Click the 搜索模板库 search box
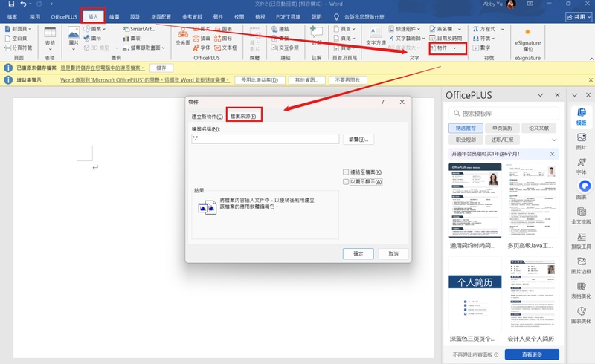Viewport: 595px width, 364px height. pyautogui.click(x=504, y=114)
